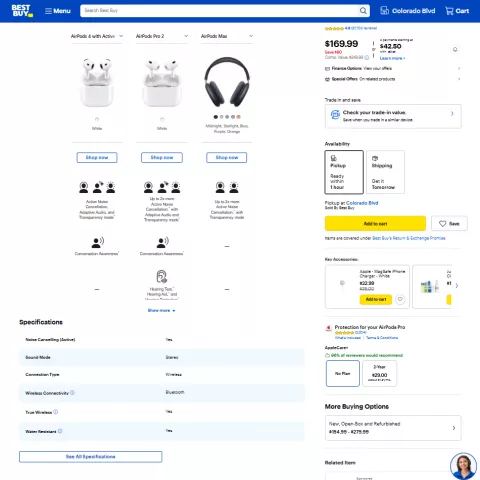View the AirPods Pro 2 product image
480x480 pixels.
coord(162,82)
